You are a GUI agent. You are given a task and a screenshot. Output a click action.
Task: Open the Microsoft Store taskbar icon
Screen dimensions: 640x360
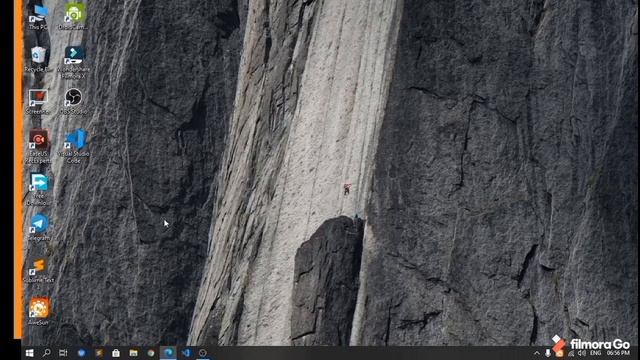(116, 353)
